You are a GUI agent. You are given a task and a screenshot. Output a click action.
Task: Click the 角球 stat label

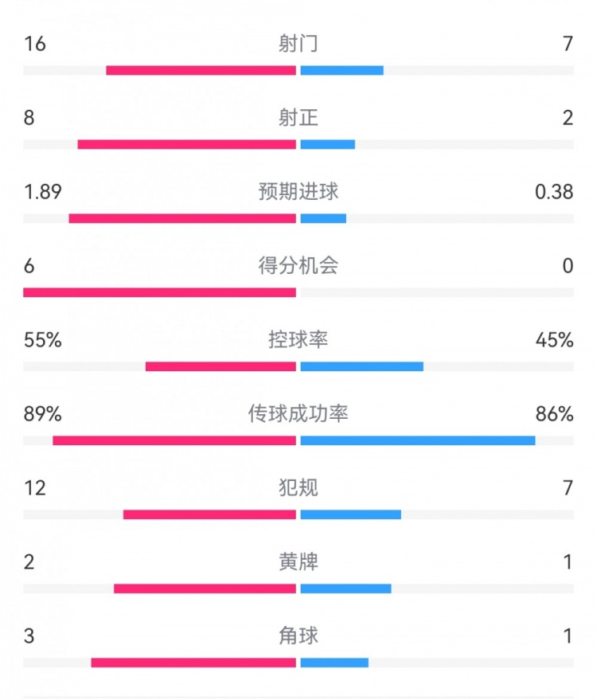pyautogui.click(x=298, y=636)
